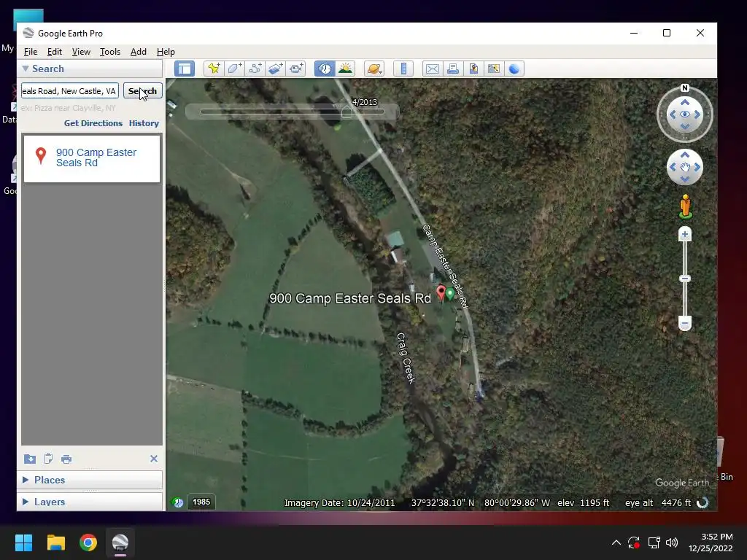Viewport: 747px width, 560px height.
Task: Click the print search results icon
Action: [x=66, y=459]
